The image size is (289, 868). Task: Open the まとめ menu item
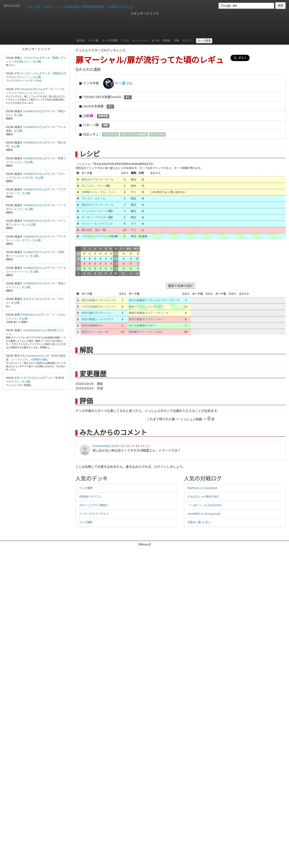coord(155,40)
